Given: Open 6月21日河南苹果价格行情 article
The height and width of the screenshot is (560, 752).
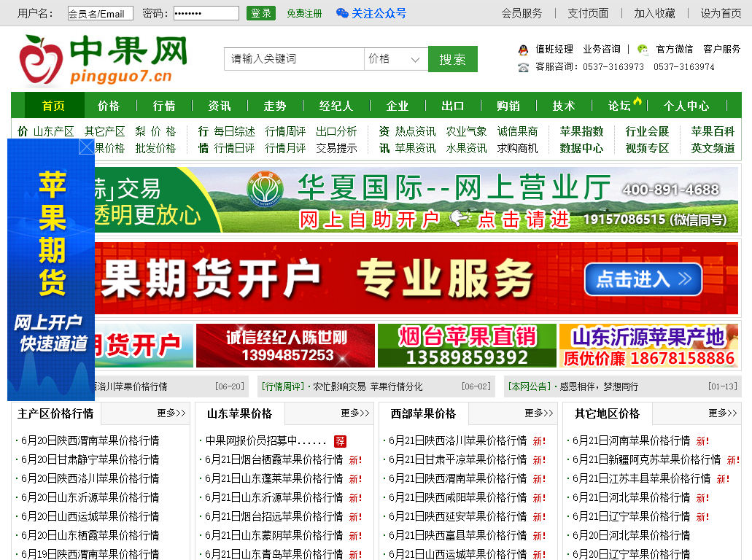Looking at the screenshot, I should click(631, 440).
